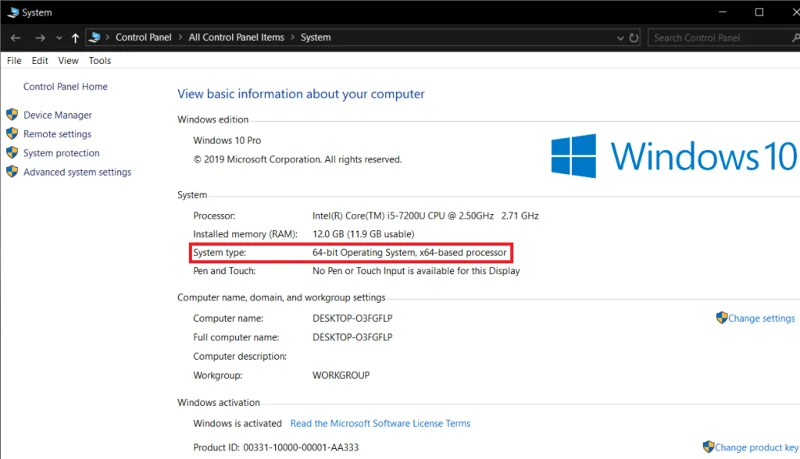Read the Microsoft Software License Terms
800x459 pixels.
point(380,423)
